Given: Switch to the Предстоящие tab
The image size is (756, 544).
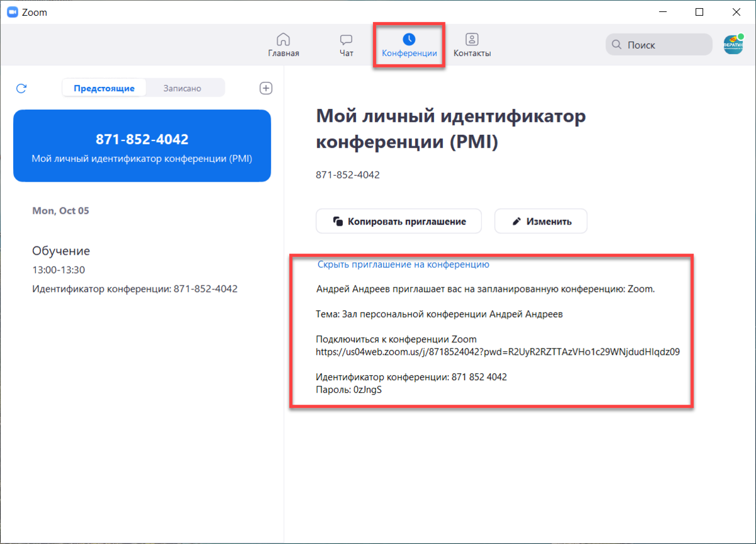Looking at the screenshot, I should [x=104, y=88].
